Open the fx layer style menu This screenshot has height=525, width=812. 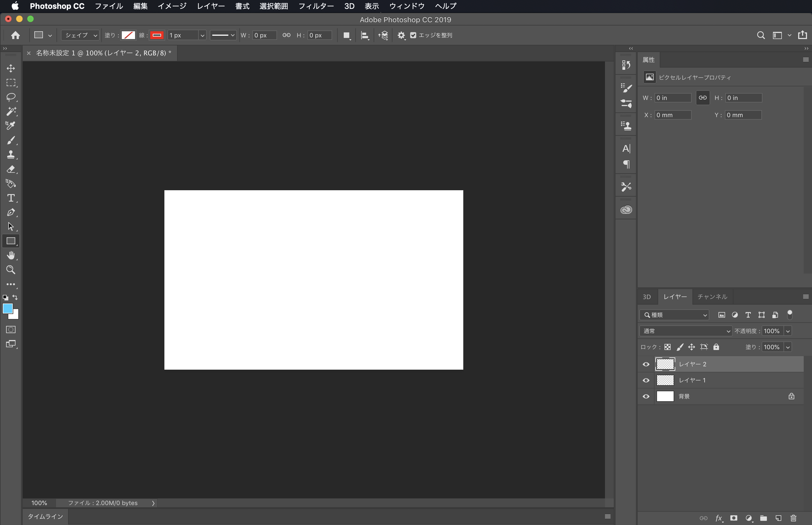(719, 518)
